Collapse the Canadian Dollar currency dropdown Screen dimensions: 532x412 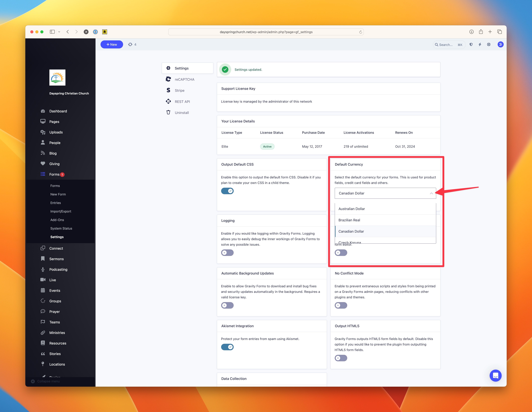[385, 193]
